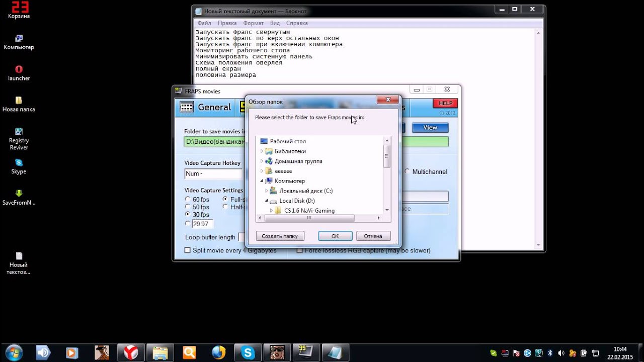Screen dimensions: 644x362
Task: Open the Корзина desktop icon
Action: [19, 11]
